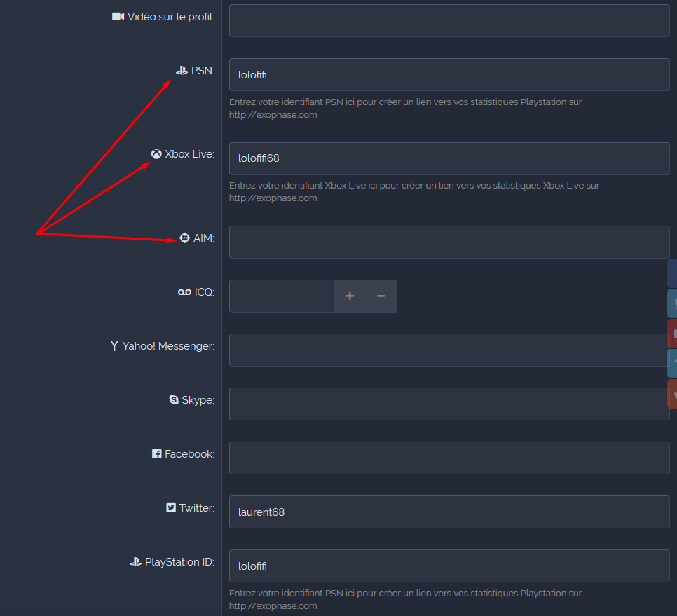Viewport: 677px width, 616px height.
Task: Focus the ICQ number input field
Action: [x=282, y=296]
